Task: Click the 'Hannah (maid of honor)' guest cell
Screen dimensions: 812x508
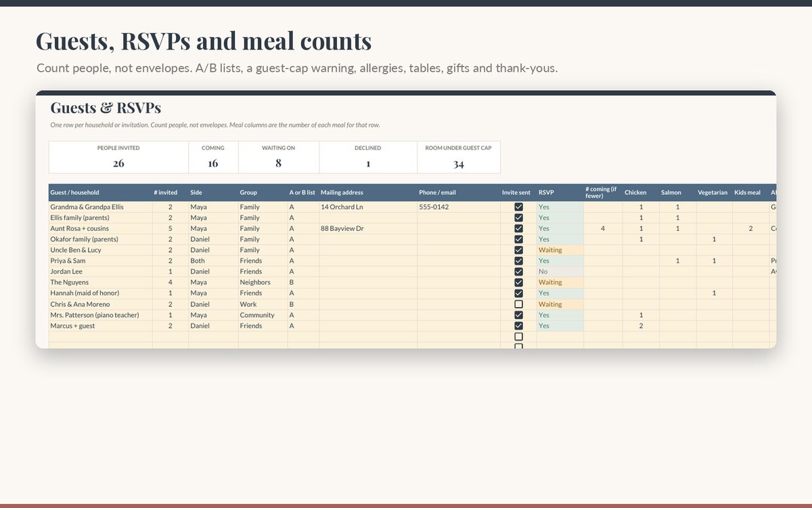Action: [x=101, y=293]
